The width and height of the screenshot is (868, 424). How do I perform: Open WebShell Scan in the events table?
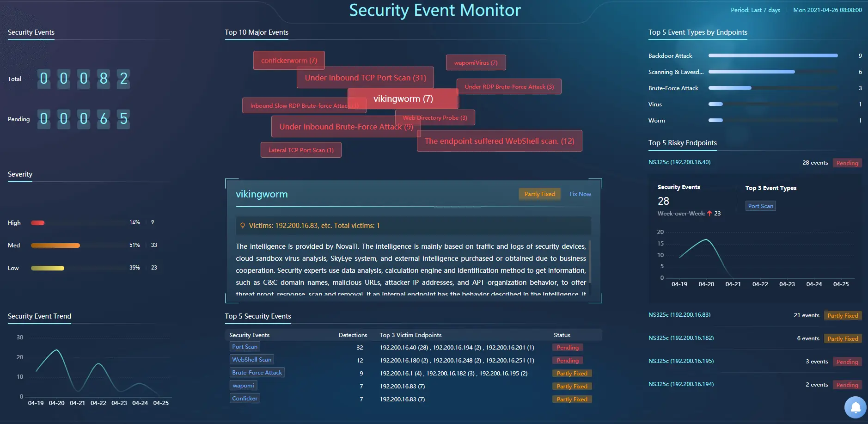[x=251, y=360]
